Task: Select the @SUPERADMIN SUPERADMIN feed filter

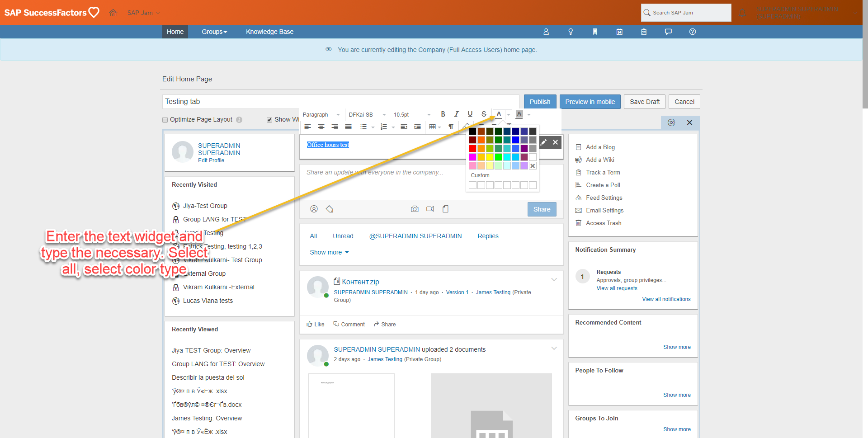Action: [x=415, y=236]
